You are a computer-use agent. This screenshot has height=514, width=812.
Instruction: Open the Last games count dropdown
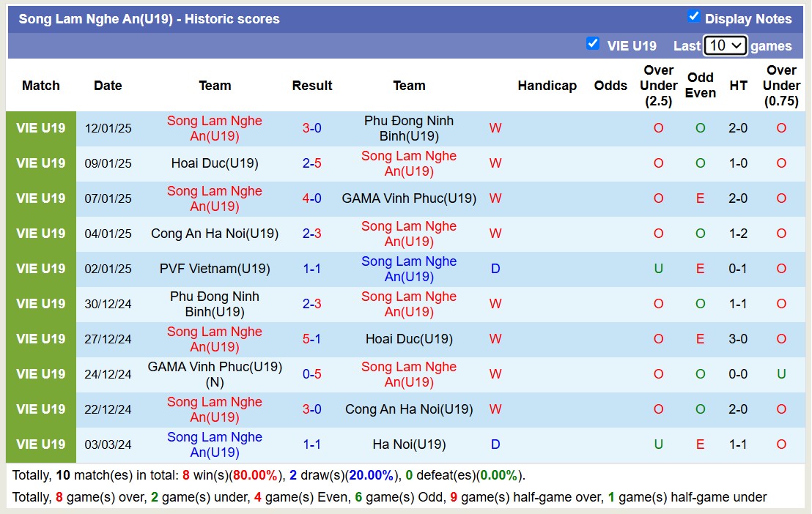(x=723, y=45)
